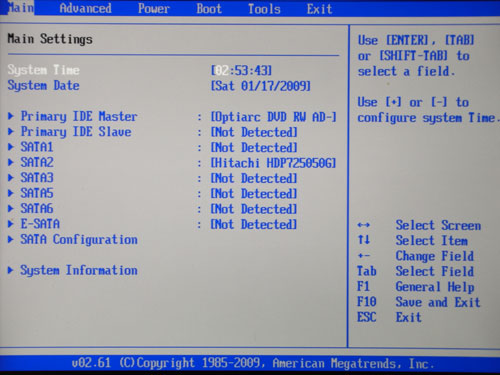Screen dimensions: 500x375
Task: Click the System Date value Sat 01/17/2009
Action: tap(261, 86)
